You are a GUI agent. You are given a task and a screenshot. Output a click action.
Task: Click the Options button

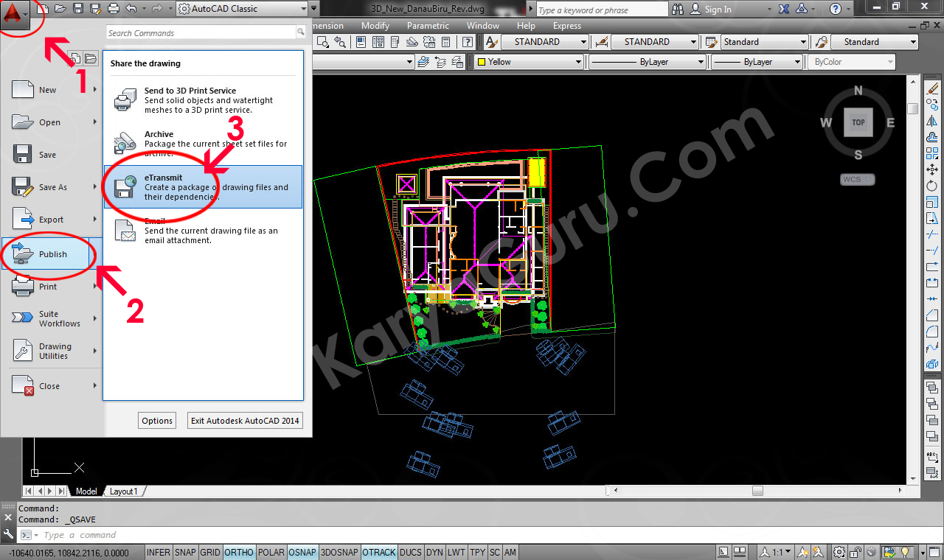point(157,421)
